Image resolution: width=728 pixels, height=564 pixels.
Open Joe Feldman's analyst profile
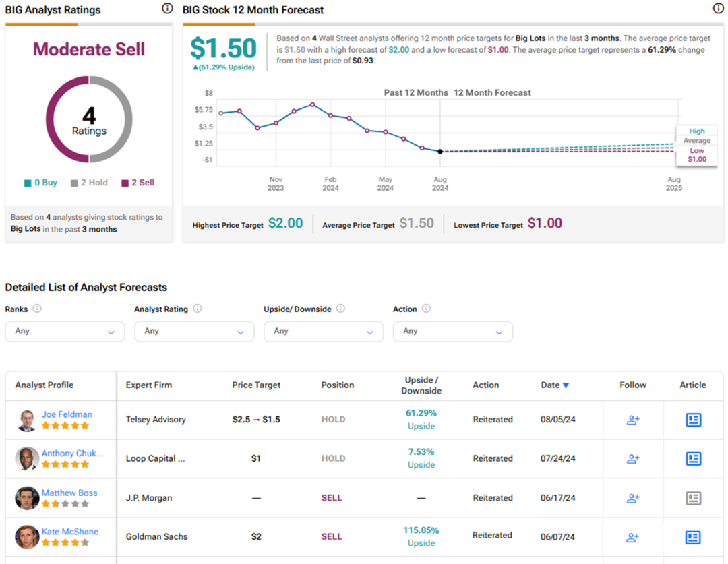[x=67, y=414]
